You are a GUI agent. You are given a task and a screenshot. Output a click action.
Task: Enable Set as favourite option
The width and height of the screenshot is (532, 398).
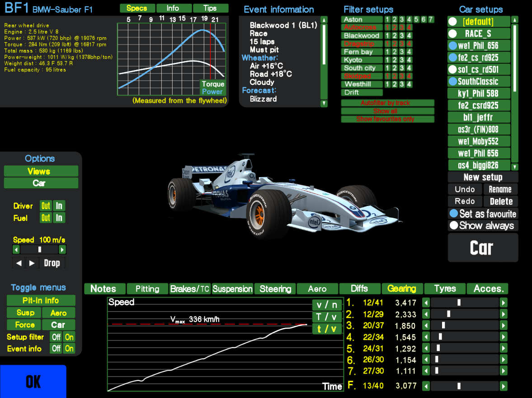(483, 214)
